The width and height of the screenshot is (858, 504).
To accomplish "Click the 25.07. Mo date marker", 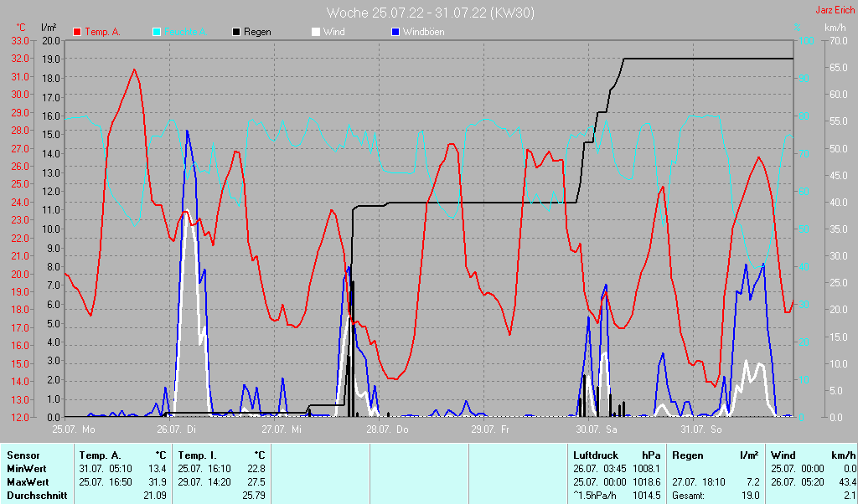I will (74, 429).
